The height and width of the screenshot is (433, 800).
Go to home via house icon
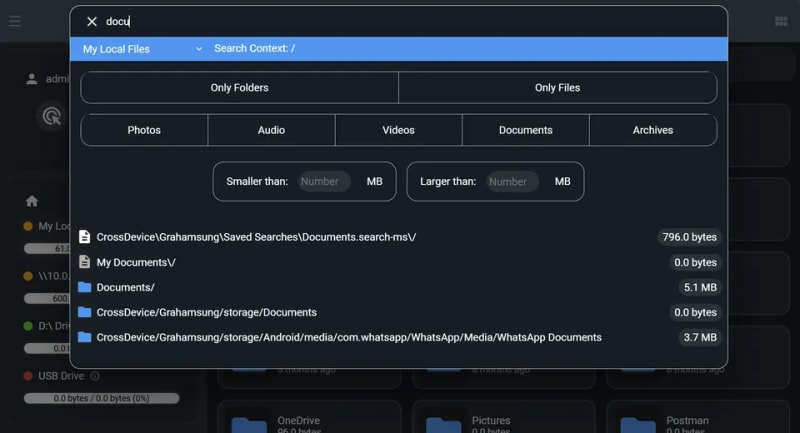[32, 201]
